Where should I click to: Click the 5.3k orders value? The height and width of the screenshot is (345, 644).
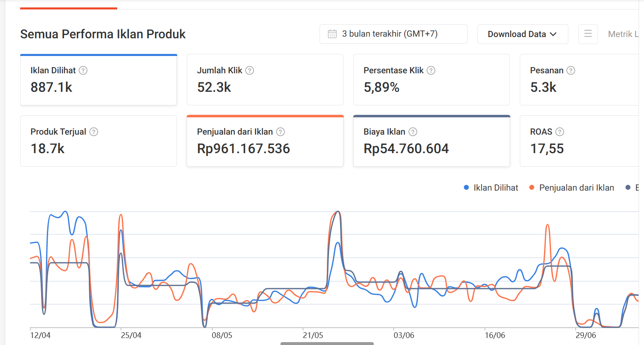tap(543, 87)
